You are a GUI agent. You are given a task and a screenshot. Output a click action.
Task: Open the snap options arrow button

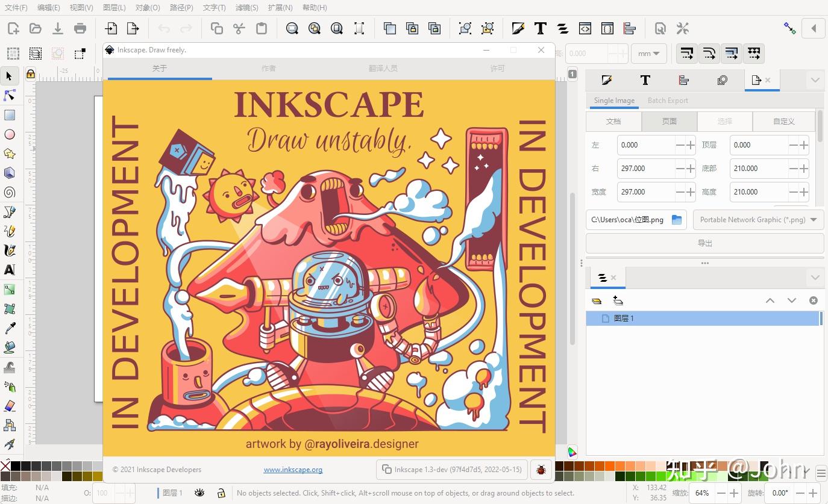814,28
